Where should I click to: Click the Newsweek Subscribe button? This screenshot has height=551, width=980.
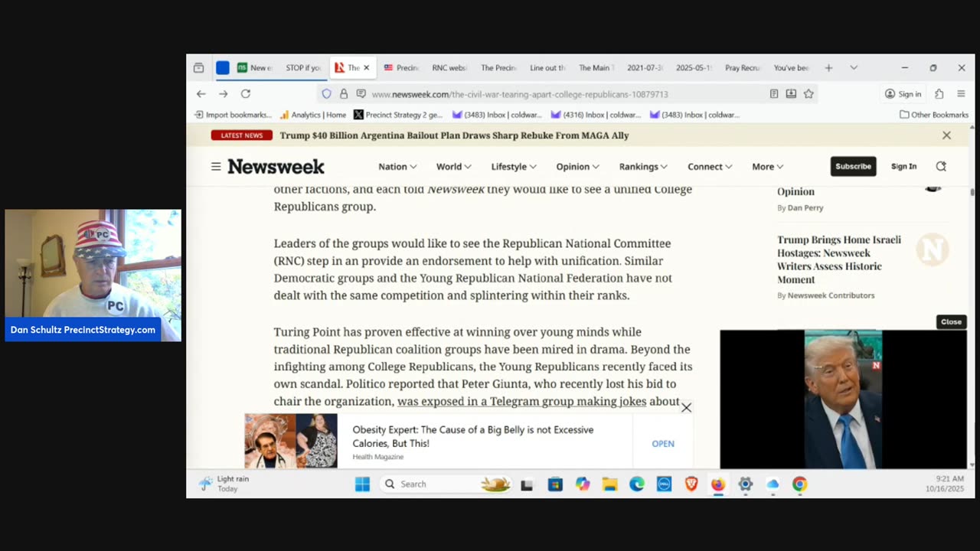[x=853, y=166]
